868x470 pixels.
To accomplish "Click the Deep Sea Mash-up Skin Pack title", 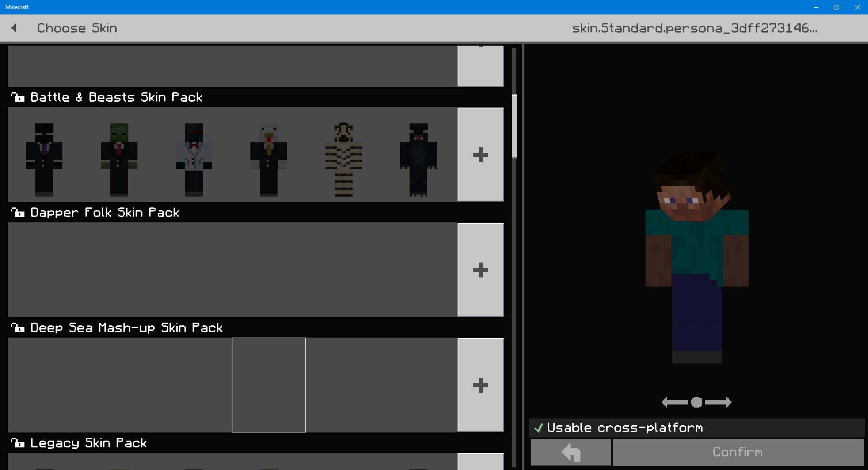I will (x=127, y=328).
